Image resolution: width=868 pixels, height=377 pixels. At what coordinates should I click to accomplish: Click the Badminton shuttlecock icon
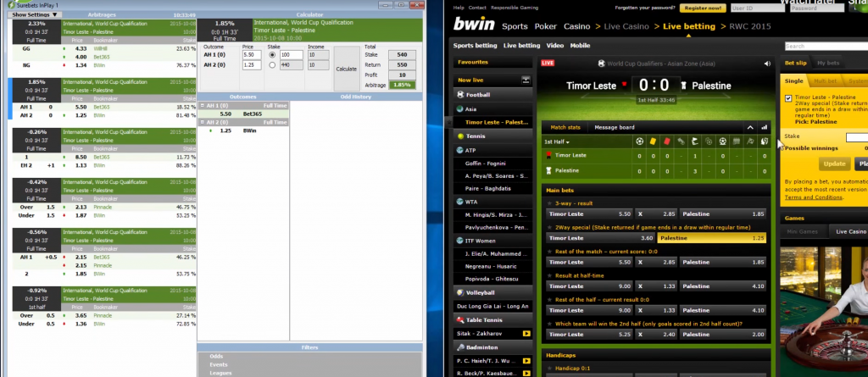click(460, 347)
